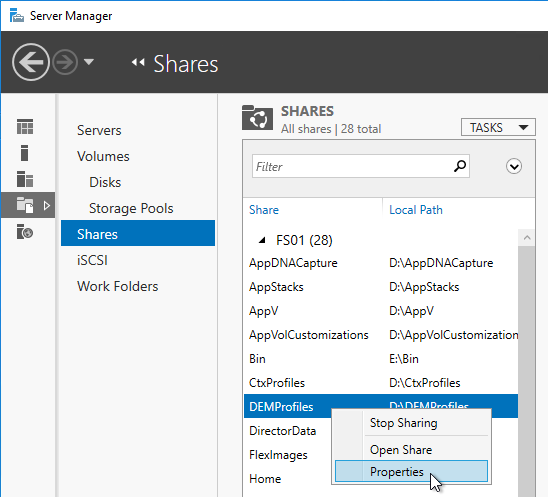Choose Stop Sharing from context menu
The width and height of the screenshot is (548, 497).
tap(411, 423)
